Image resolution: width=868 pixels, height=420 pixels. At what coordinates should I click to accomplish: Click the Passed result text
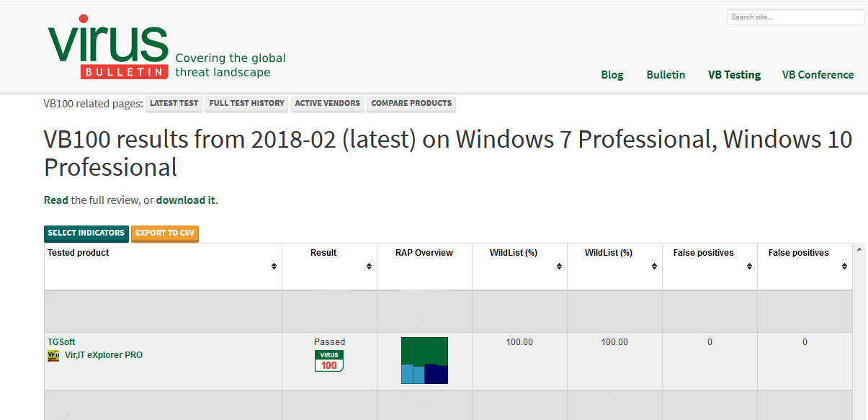pos(329,342)
